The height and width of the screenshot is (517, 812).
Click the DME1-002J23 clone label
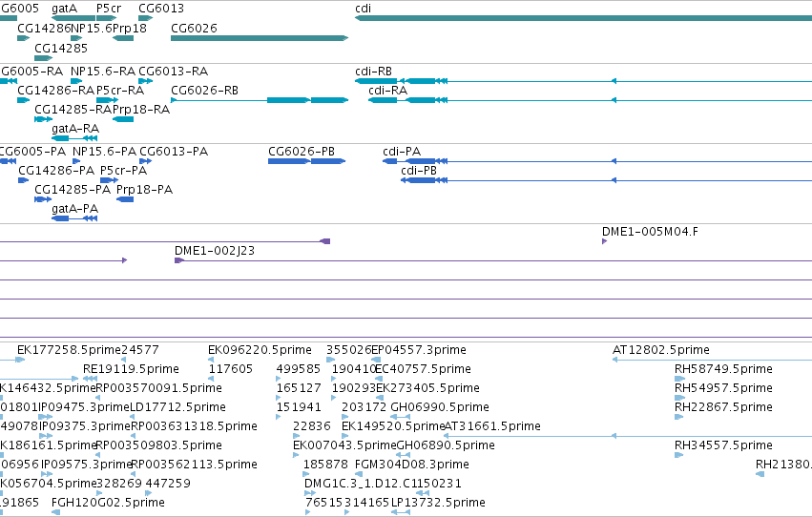click(x=215, y=251)
